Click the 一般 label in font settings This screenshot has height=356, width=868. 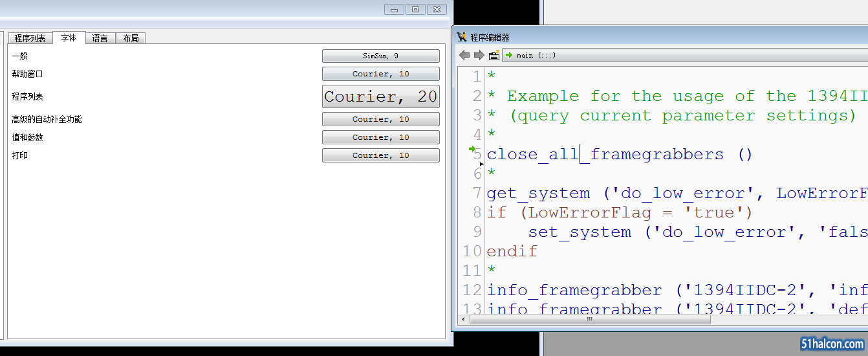pos(19,56)
